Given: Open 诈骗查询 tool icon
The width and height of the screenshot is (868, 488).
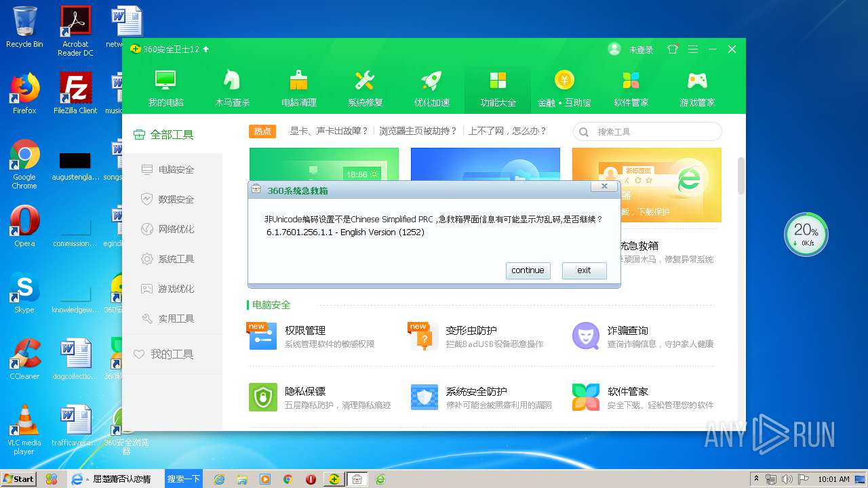Looking at the screenshot, I should pyautogui.click(x=585, y=336).
